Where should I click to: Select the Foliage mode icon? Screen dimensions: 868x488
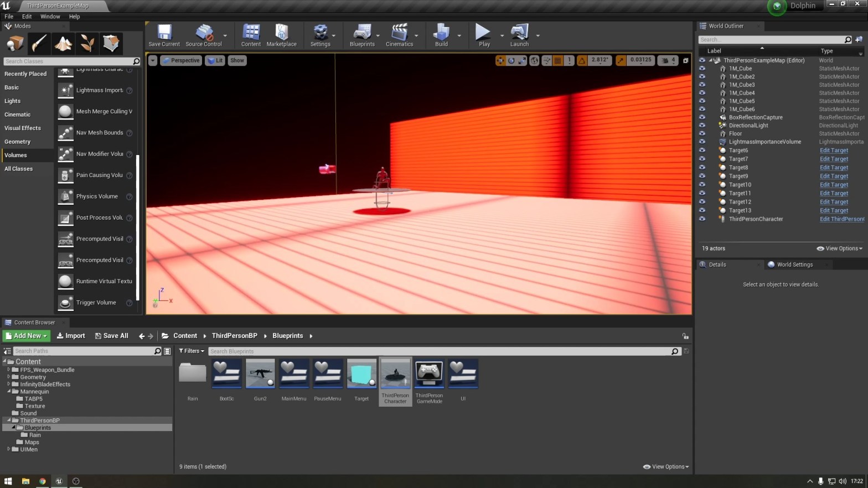coord(87,43)
